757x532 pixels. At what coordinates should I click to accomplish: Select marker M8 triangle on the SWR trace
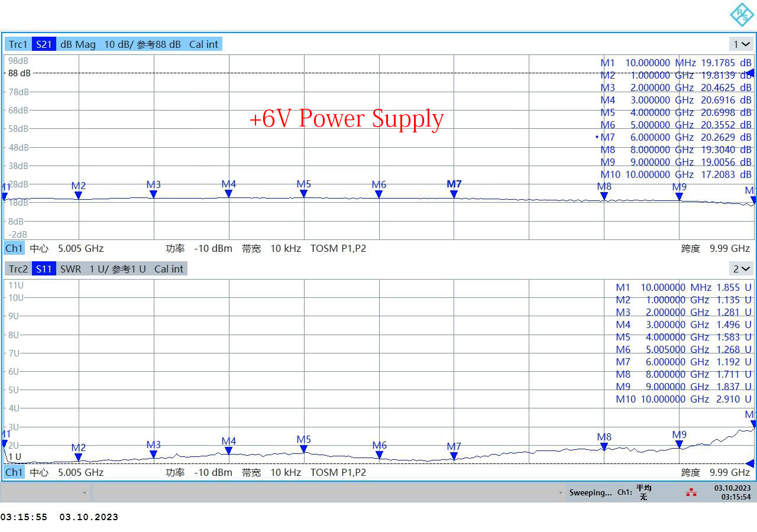(x=604, y=447)
